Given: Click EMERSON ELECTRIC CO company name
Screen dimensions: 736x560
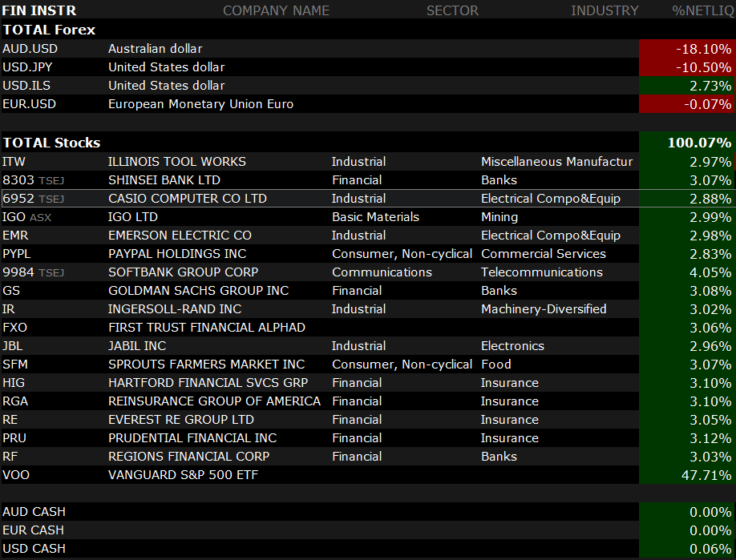Looking at the screenshot, I should point(180,235).
